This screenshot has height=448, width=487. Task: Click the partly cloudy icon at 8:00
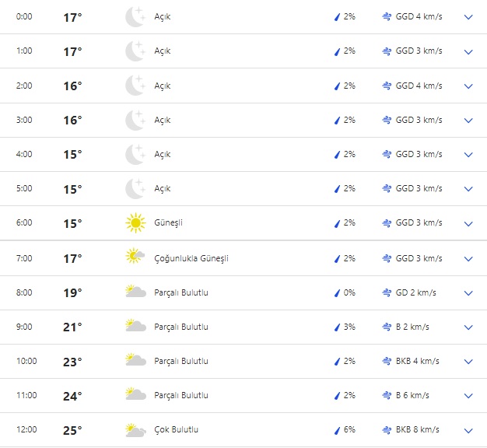135,292
